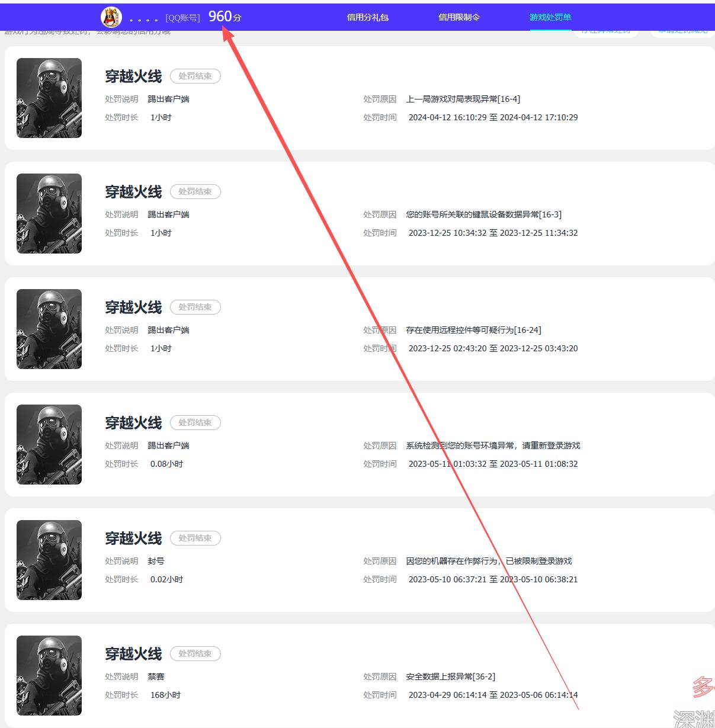Switch to the 信用限制令 tab
715x728 pixels.
(459, 17)
